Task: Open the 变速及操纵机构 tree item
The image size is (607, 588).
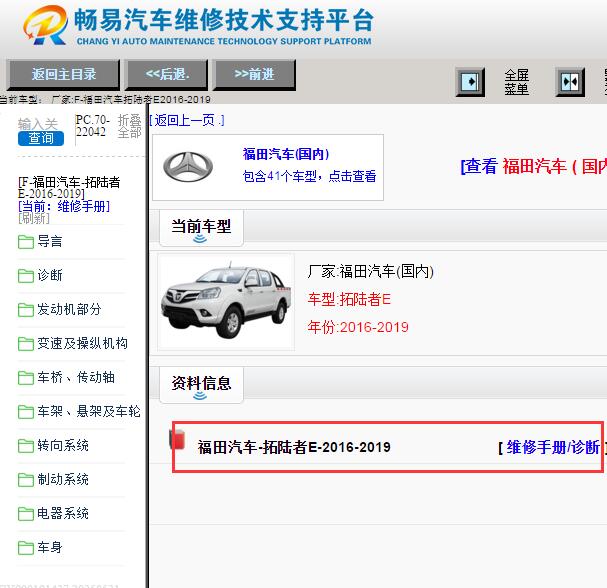Action: (x=82, y=343)
